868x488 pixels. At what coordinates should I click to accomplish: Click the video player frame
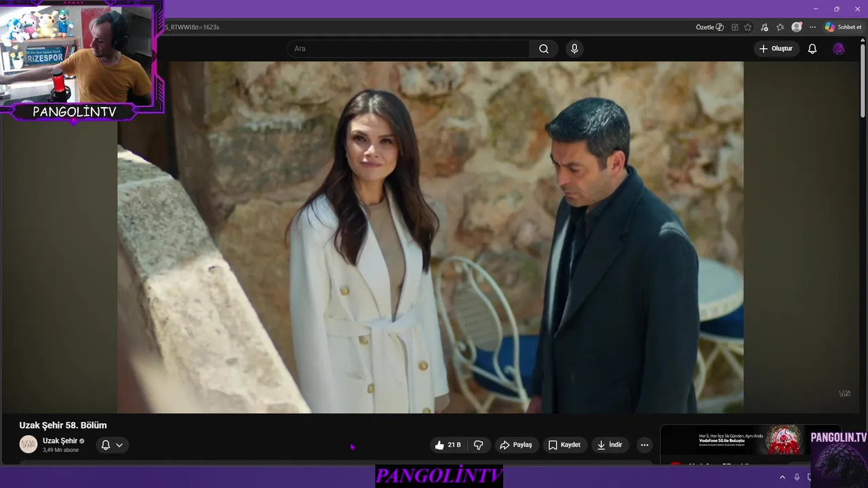coord(431,237)
